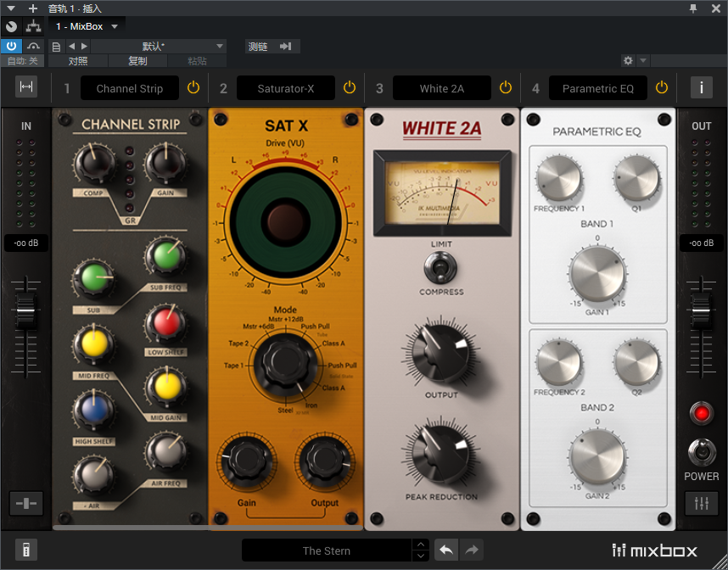The image size is (728, 570).
Task: Open the info 'i' button
Action: pos(701,87)
